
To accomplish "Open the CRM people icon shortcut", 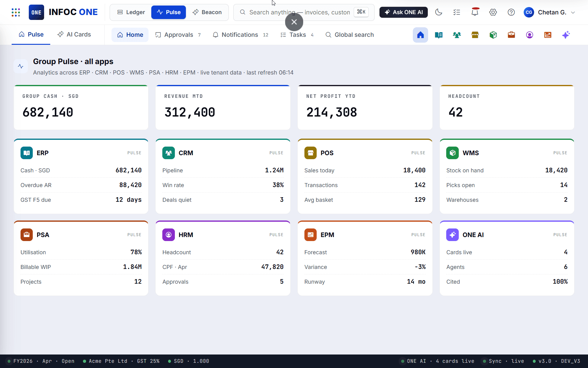I will (x=457, y=35).
